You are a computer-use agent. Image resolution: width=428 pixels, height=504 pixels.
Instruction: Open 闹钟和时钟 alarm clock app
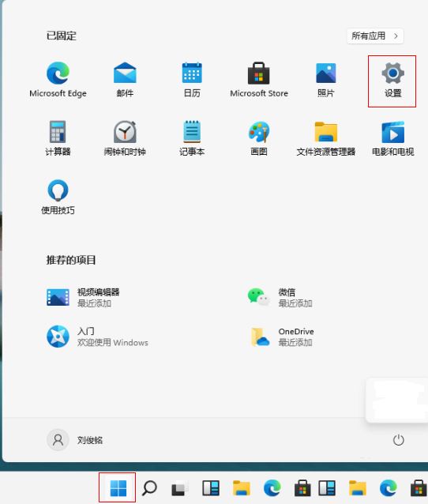coord(125,138)
